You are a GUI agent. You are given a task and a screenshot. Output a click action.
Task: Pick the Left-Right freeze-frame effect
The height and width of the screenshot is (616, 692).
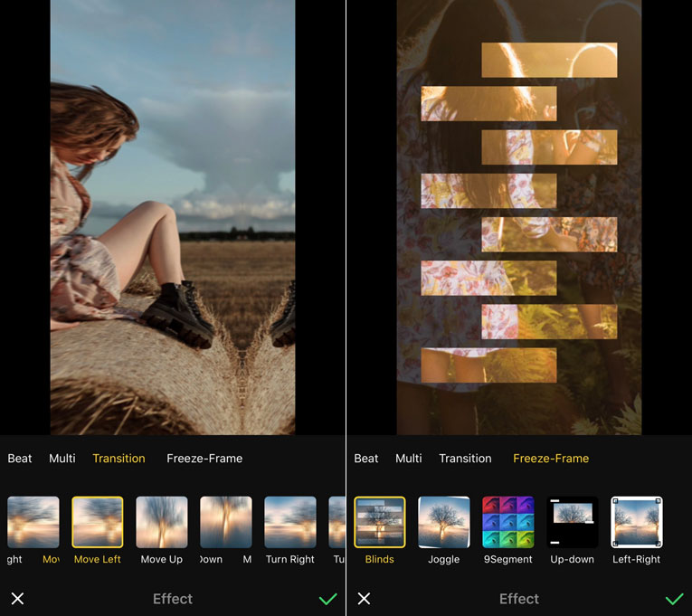click(x=636, y=523)
